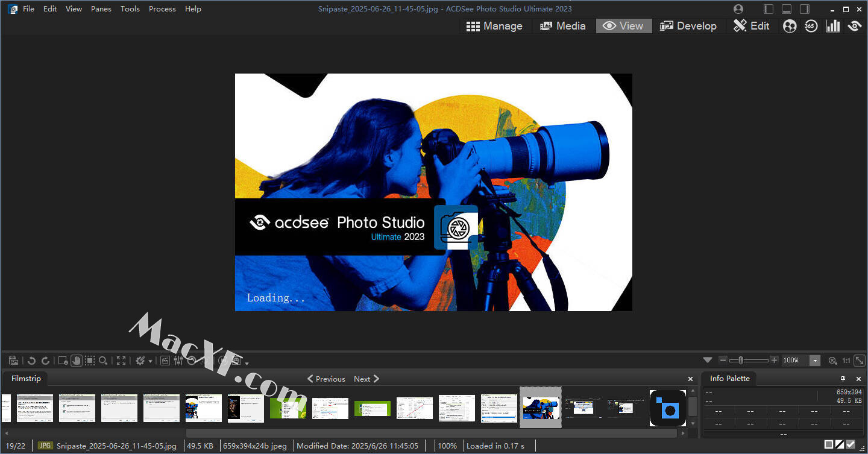Click the Save image toolbar icon
This screenshot has width=868, height=454.
click(x=14, y=360)
